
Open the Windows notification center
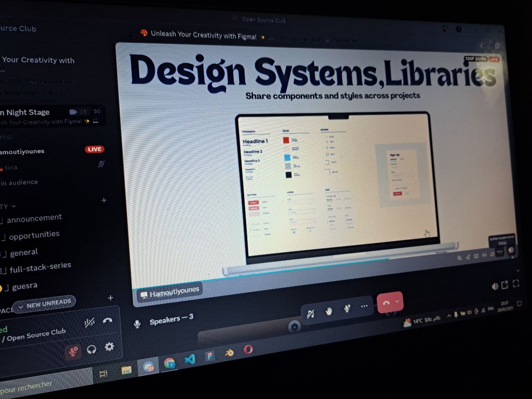coord(519,304)
